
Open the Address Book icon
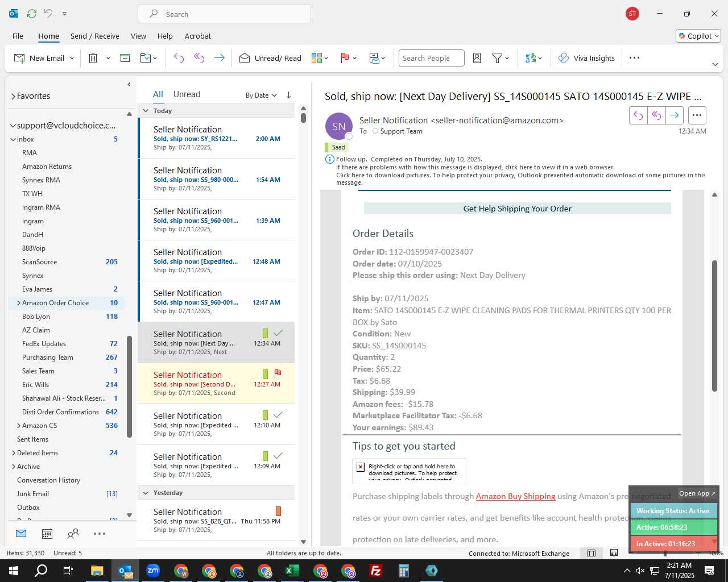pos(477,58)
